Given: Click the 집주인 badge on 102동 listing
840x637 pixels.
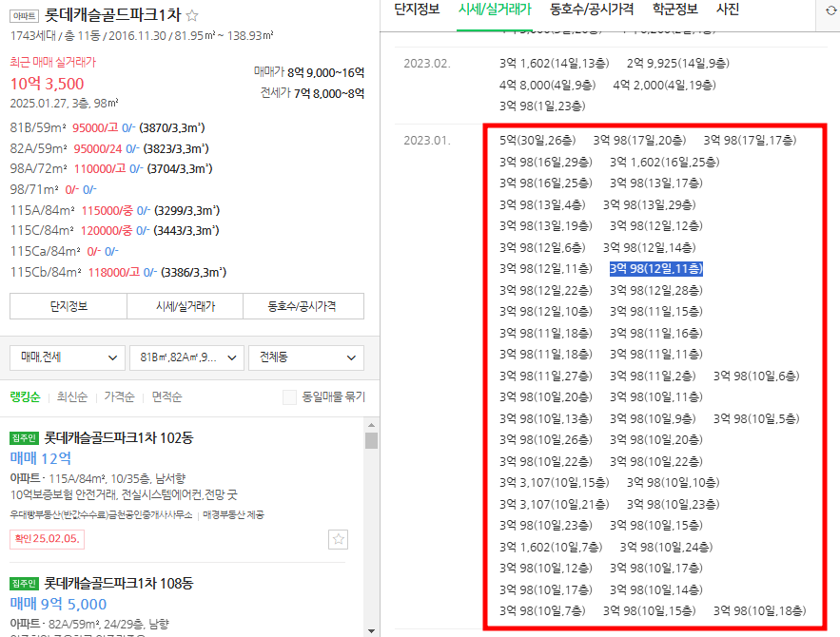Looking at the screenshot, I should pyautogui.click(x=24, y=438).
